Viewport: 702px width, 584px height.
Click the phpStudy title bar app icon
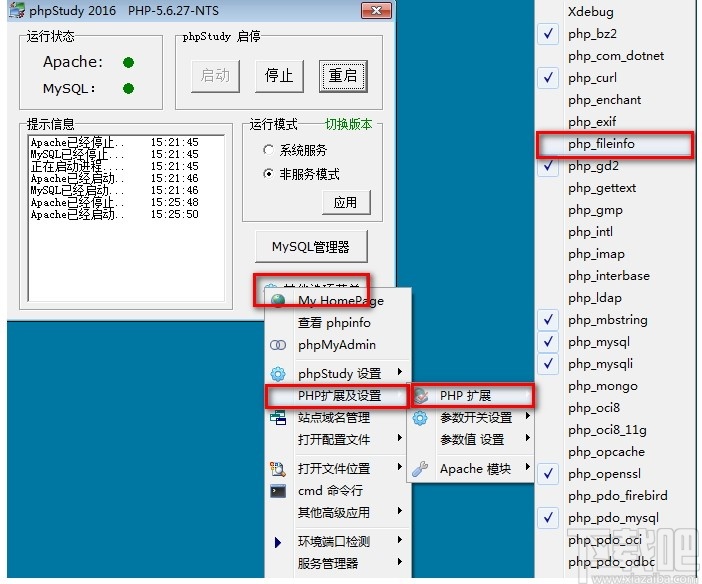(17, 9)
